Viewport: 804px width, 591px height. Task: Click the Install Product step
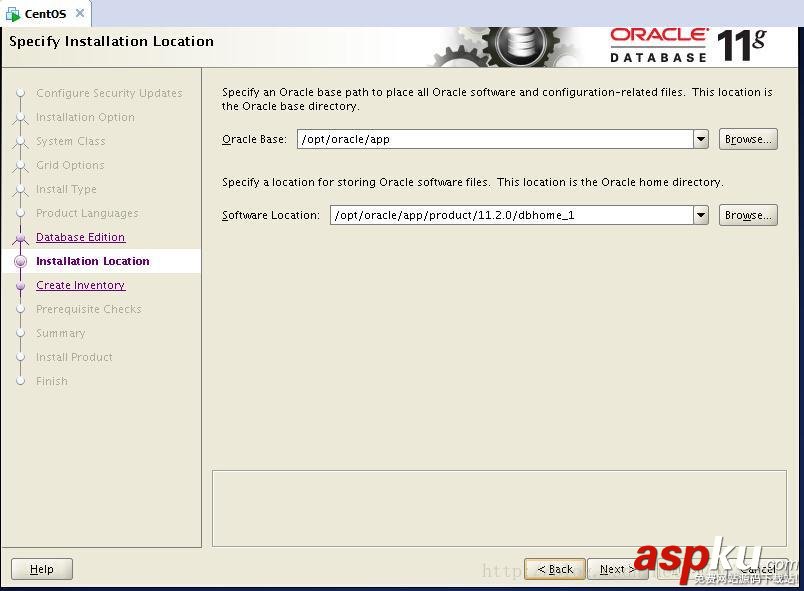click(74, 357)
